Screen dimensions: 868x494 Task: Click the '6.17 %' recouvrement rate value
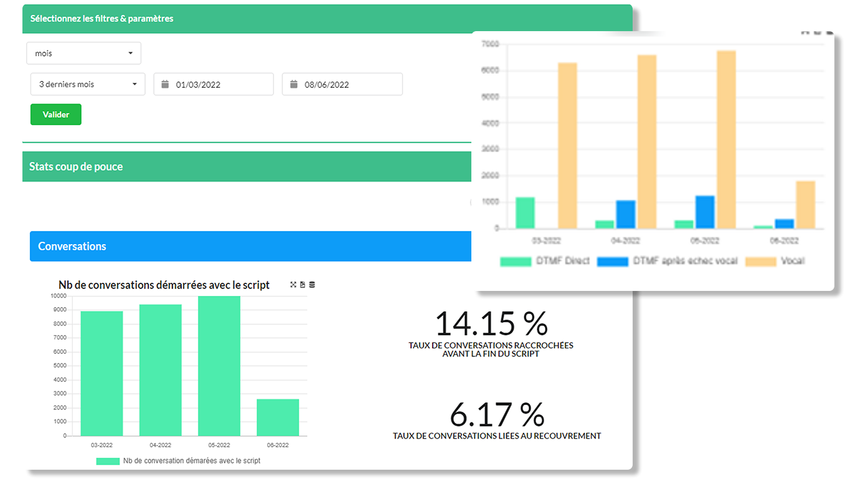(x=497, y=414)
